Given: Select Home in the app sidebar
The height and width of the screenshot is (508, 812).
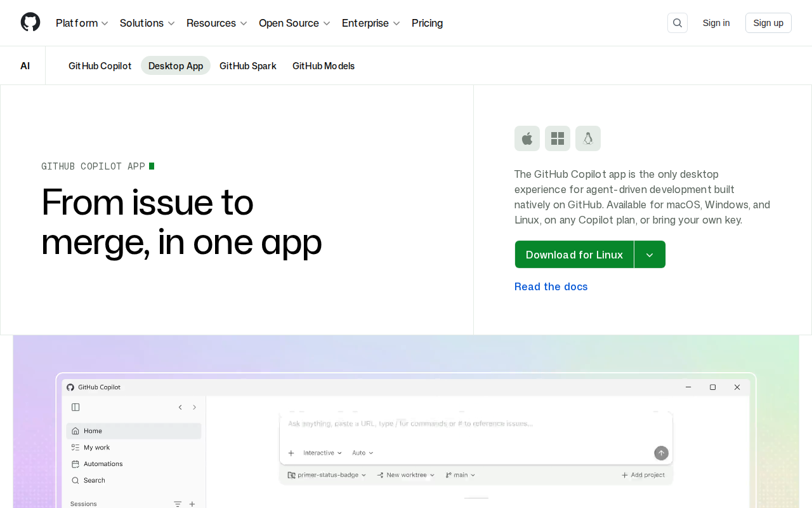Looking at the screenshot, I should point(134,431).
